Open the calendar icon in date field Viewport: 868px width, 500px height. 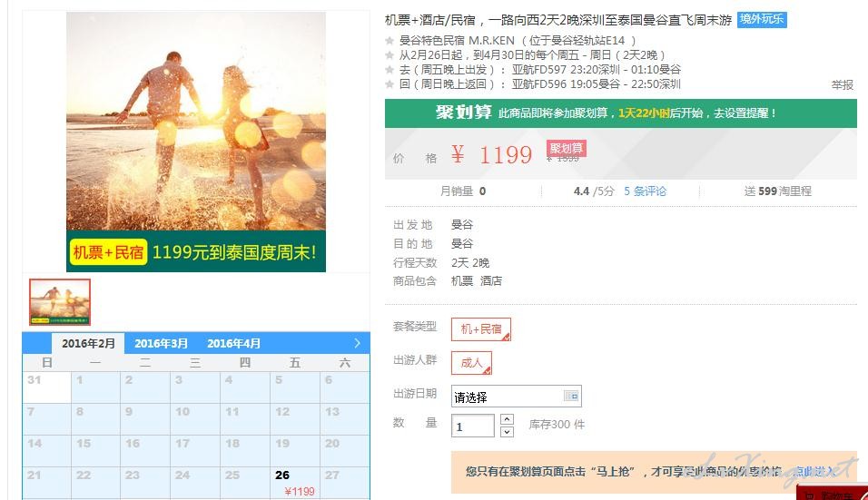tap(571, 396)
